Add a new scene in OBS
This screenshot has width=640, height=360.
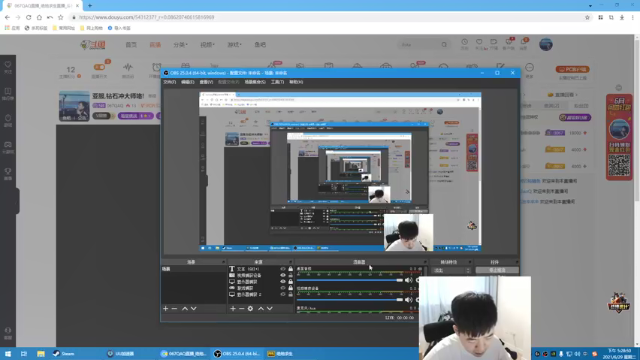(165, 309)
